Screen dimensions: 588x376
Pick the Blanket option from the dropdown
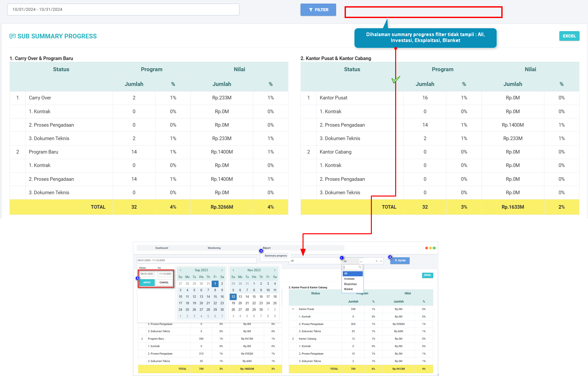[x=349, y=289]
